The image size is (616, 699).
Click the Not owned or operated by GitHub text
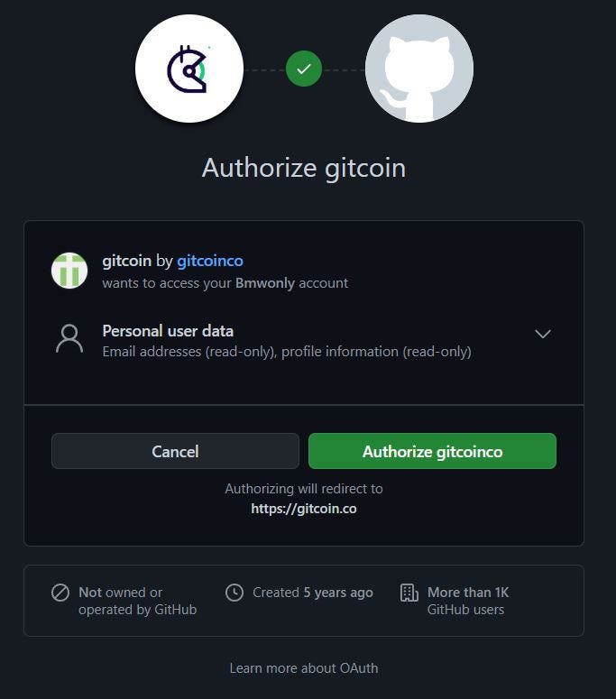pyautogui.click(x=137, y=601)
